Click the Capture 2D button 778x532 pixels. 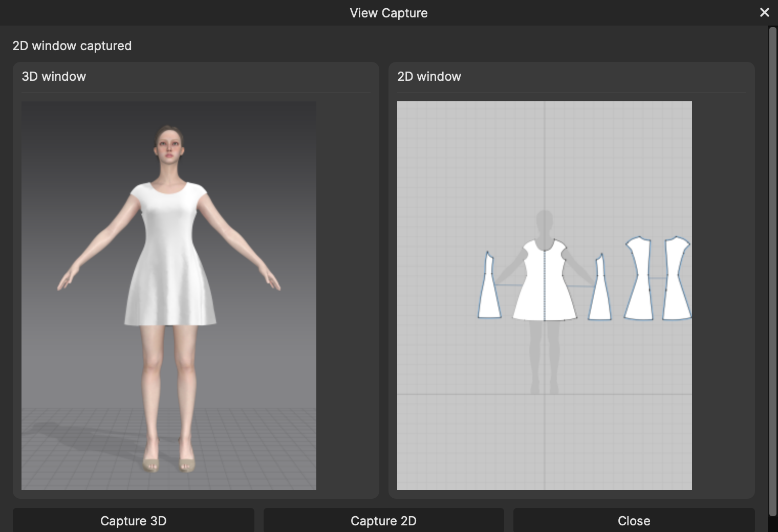click(x=383, y=520)
